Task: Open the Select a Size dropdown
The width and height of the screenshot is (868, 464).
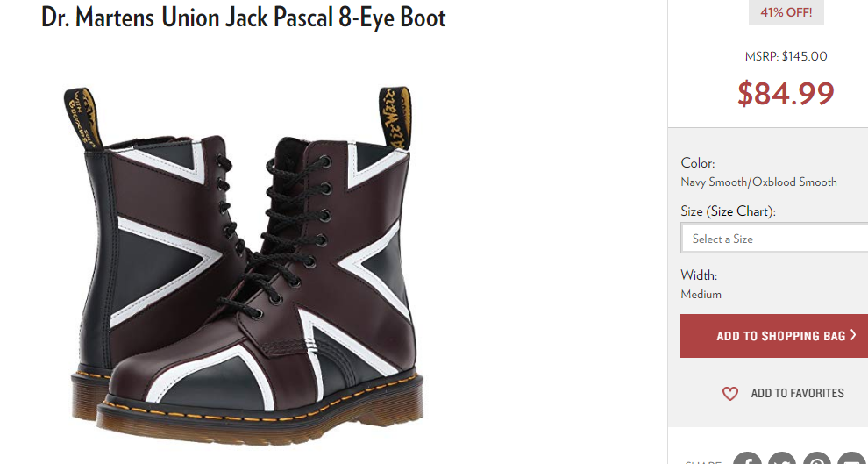Action: 774,239
